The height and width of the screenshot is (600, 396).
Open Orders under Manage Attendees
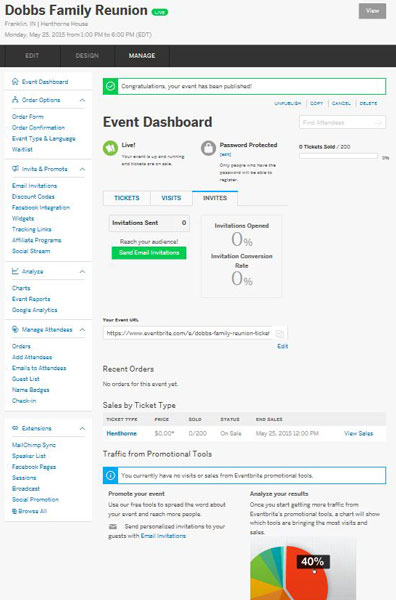[x=21, y=346]
